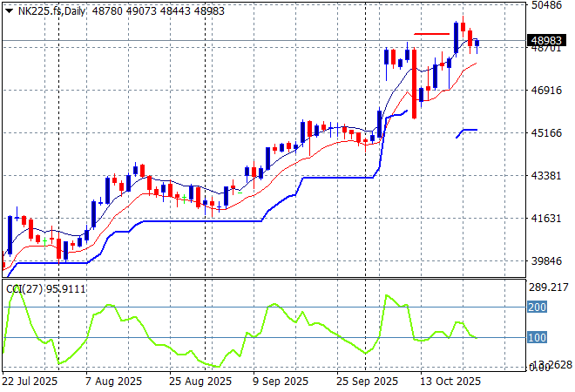Select the short red horizontal line near top
Viewport: 575px width, 392px height.
[x=430, y=34]
